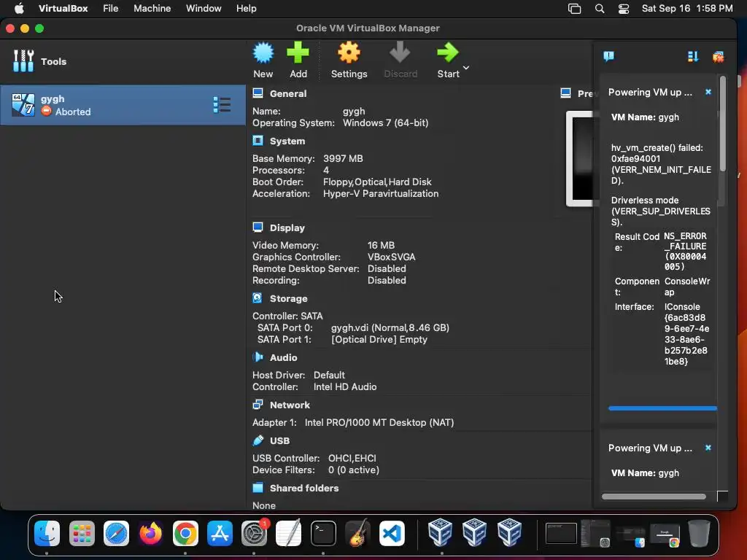Click the blue notification progress bar

click(662, 408)
